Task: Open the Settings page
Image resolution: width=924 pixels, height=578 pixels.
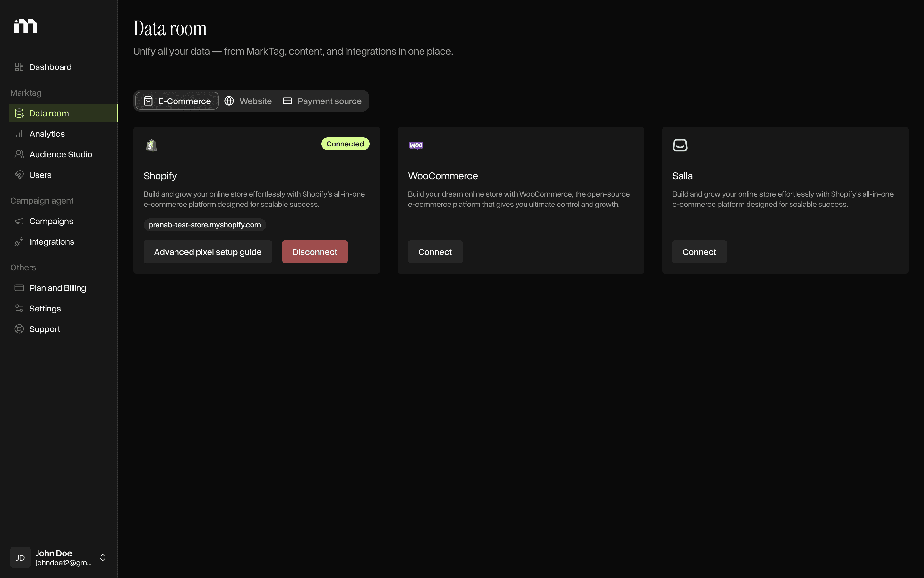Action: pyautogui.click(x=64, y=309)
